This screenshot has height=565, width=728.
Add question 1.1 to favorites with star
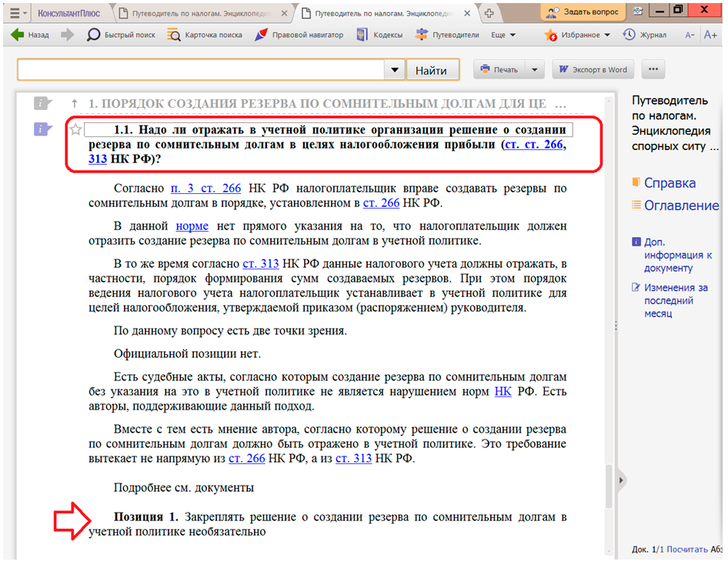point(75,129)
